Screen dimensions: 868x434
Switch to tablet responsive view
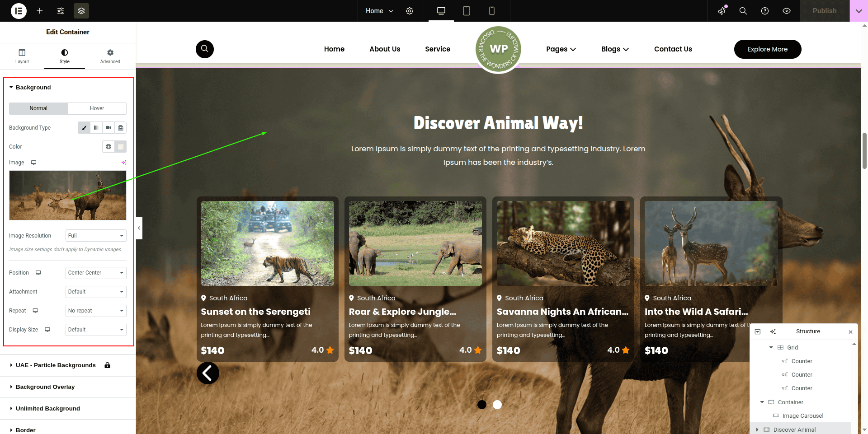[467, 11]
